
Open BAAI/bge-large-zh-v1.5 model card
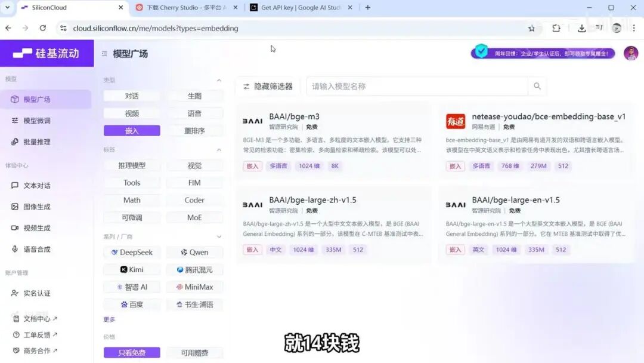pyautogui.click(x=333, y=224)
